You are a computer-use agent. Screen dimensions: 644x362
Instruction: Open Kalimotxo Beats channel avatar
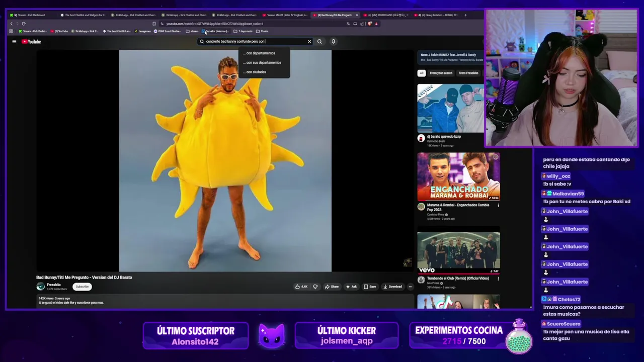(421, 138)
